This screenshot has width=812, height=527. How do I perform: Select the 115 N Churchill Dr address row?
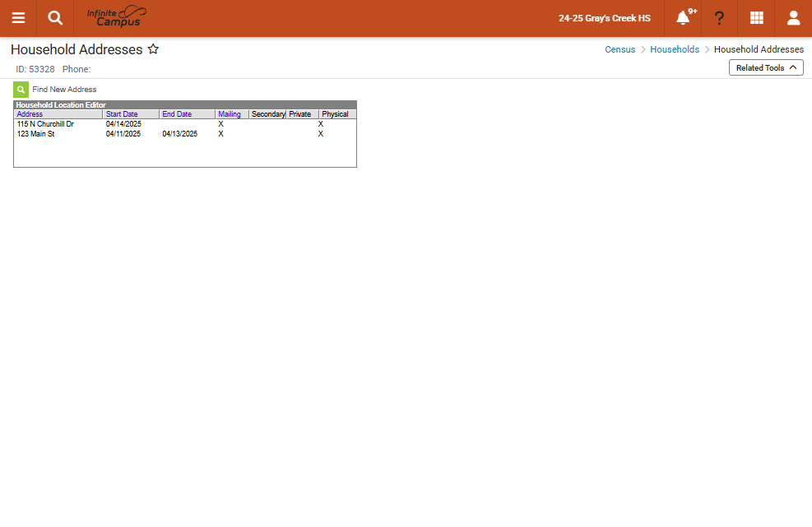[x=185, y=124]
